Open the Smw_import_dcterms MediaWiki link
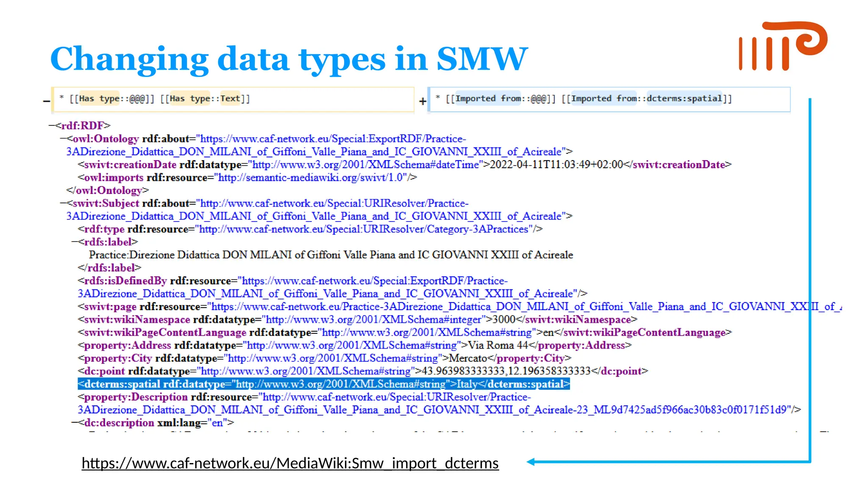868x488 pixels. pyautogui.click(x=290, y=463)
